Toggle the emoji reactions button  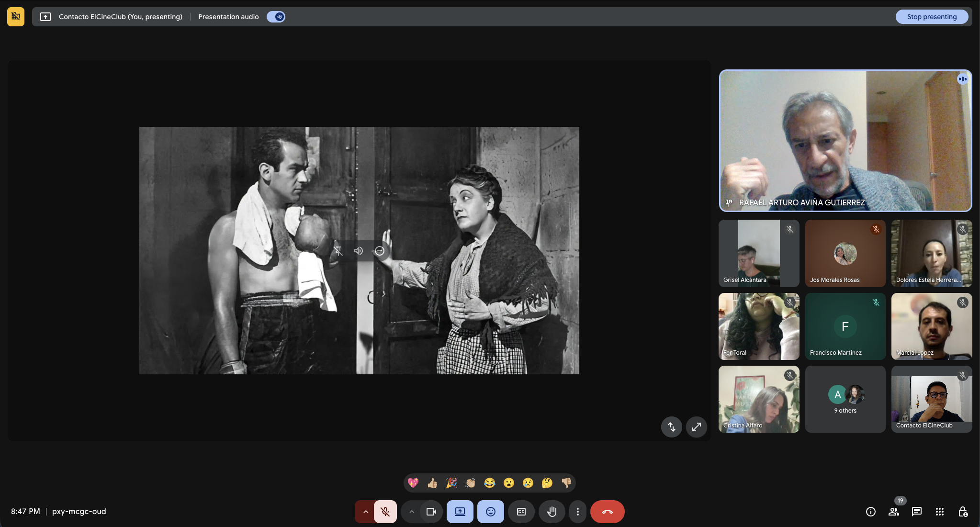point(490,512)
